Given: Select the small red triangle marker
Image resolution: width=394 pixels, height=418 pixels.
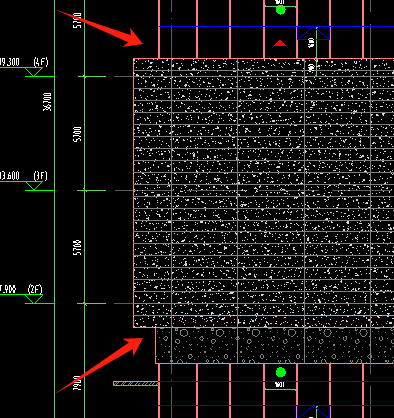Looking at the screenshot, I should point(280,43).
